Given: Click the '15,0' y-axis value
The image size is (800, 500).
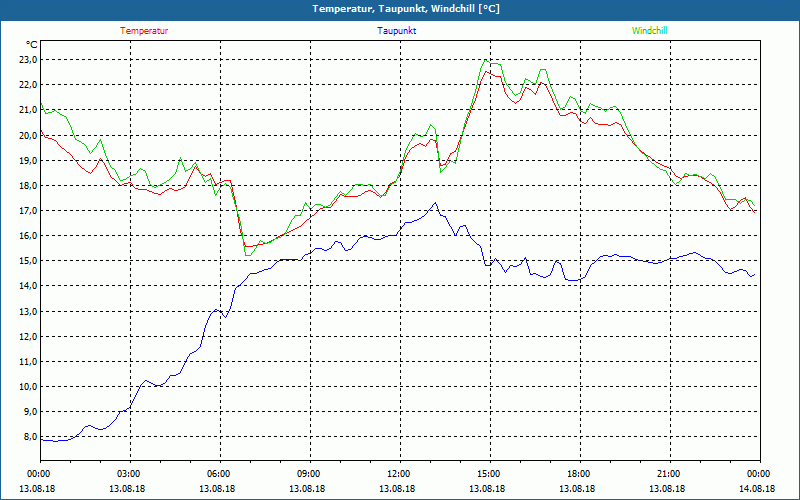Looking at the screenshot, I should (30, 261).
